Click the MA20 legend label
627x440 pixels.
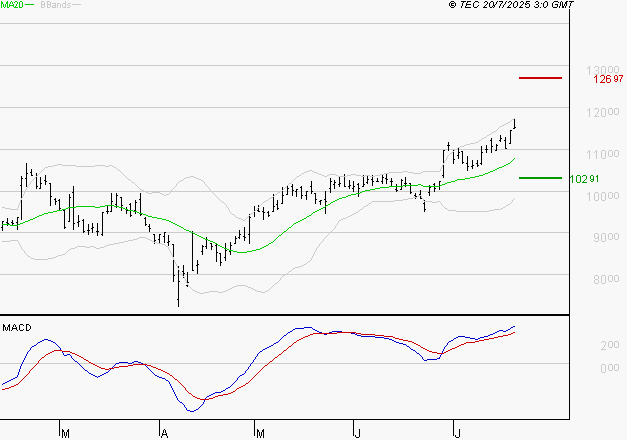point(12,5)
